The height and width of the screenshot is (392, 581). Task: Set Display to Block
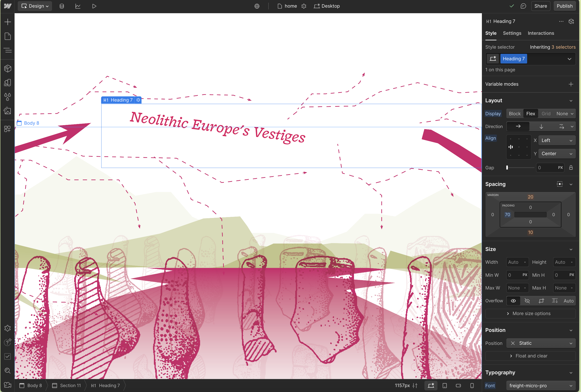515,113
